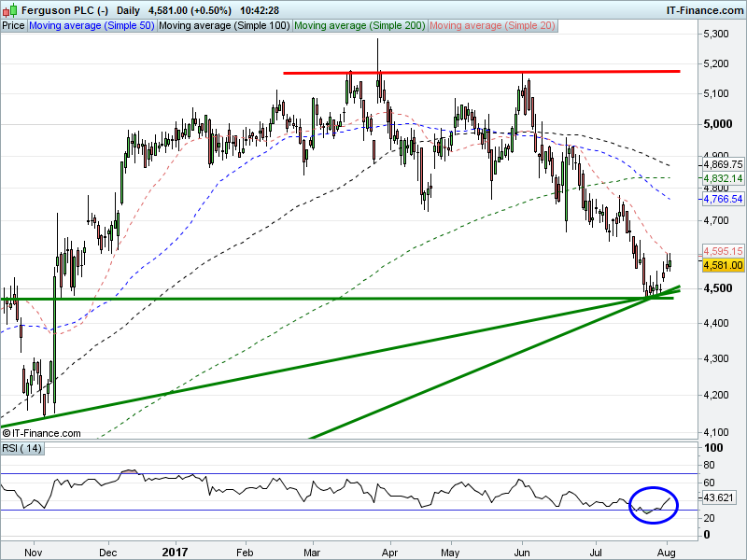Viewport: 747px width, 560px height.
Task: Click the Daily timeframe label
Action: coord(128,10)
